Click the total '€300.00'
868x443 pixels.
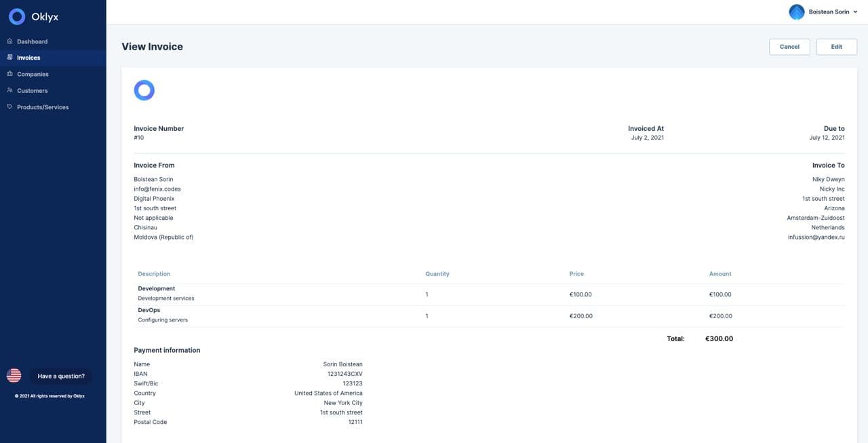[x=719, y=339]
